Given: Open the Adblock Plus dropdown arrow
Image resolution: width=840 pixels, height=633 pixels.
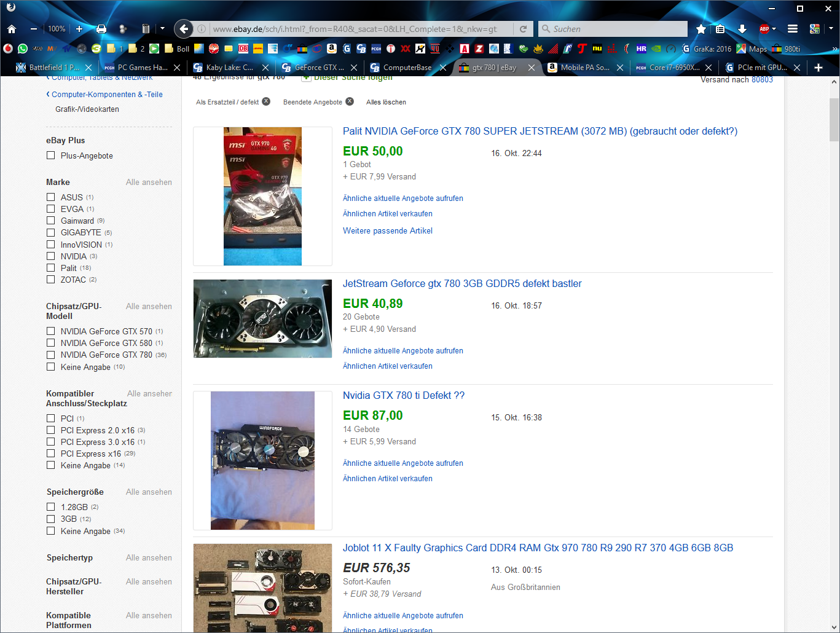Looking at the screenshot, I should tap(774, 29).
